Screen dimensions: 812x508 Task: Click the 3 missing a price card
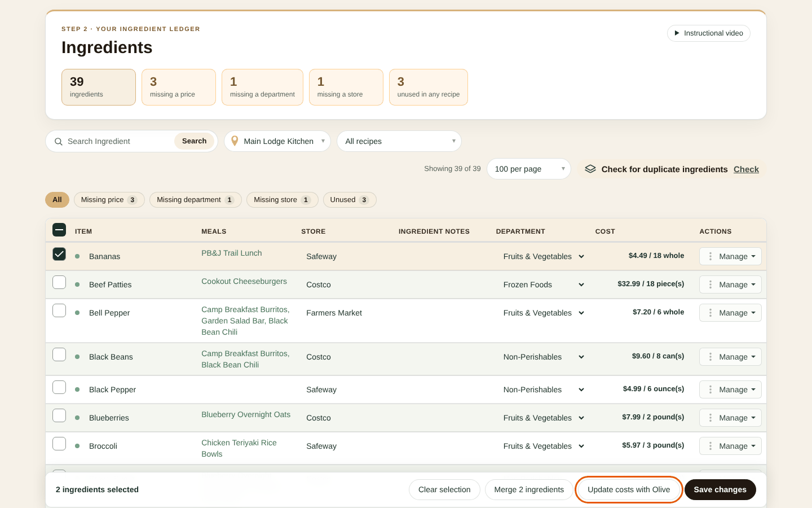coord(179,87)
